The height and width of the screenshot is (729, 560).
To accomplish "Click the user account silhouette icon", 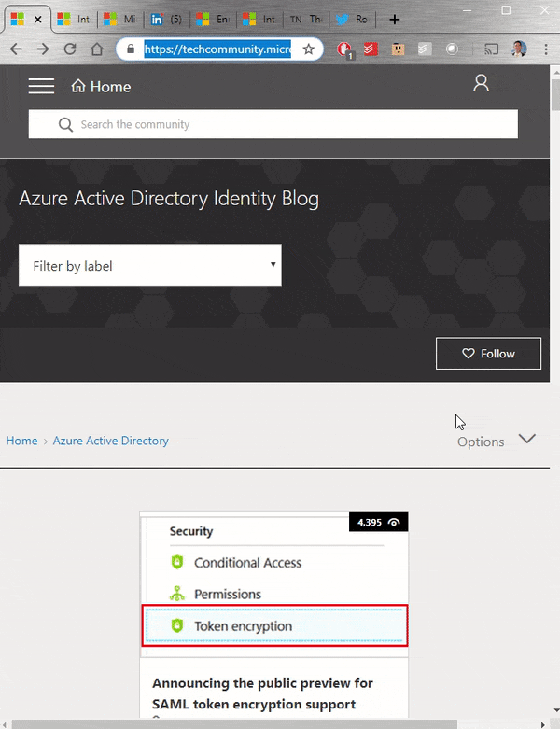I will coord(481,83).
